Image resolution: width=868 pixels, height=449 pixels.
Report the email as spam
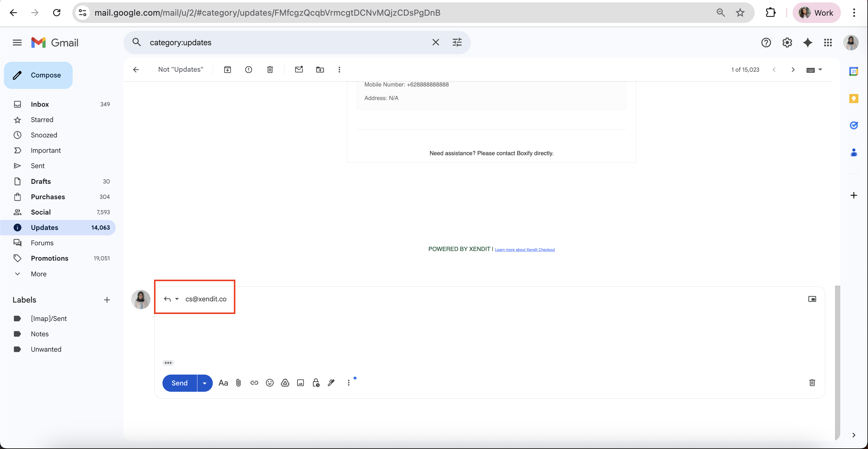pos(248,70)
